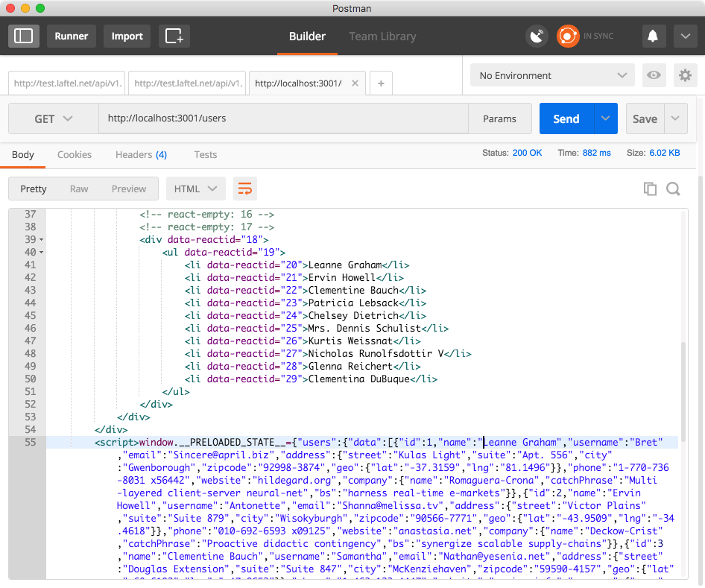705x588 pixels.
Task: Expand the Save button options arrow
Action: (675, 118)
